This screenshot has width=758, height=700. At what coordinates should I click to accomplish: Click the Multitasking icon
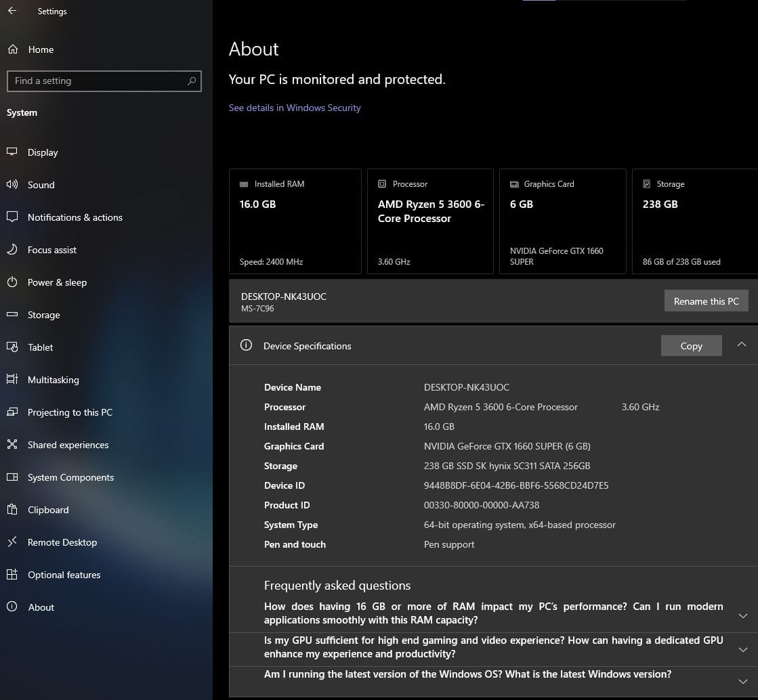12,379
